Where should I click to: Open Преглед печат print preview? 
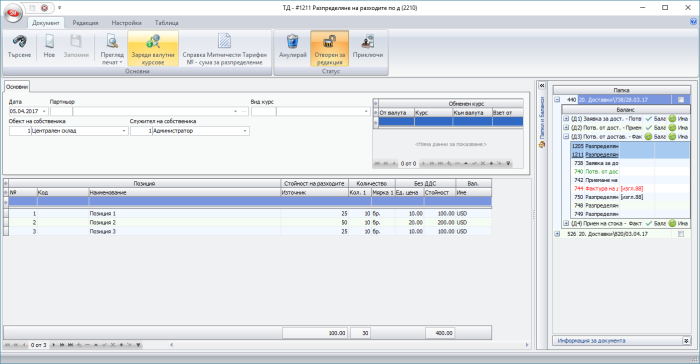click(112, 48)
